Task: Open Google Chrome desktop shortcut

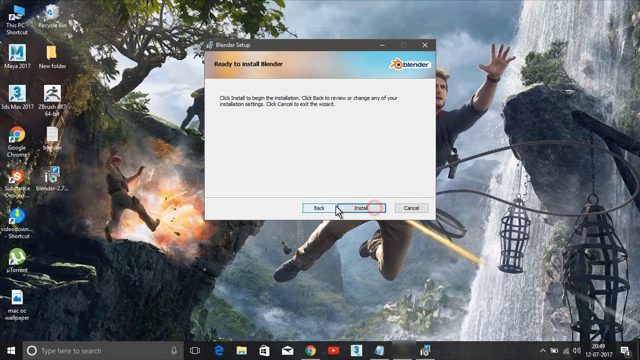Action: [17, 141]
